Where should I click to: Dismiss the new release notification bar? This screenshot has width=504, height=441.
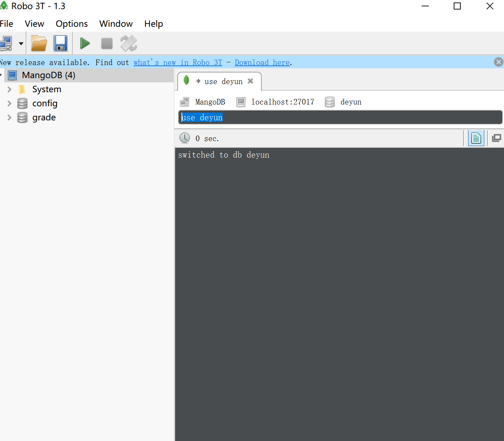[x=498, y=62]
